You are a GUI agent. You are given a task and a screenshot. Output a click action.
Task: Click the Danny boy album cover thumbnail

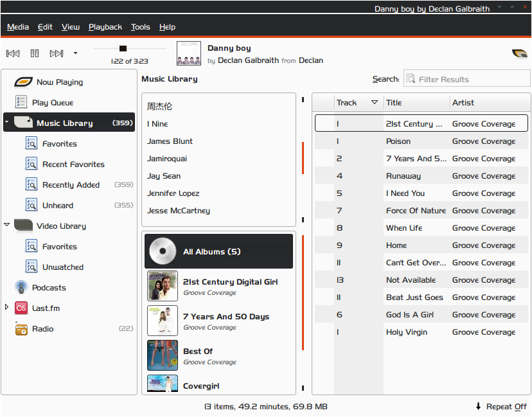click(x=189, y=53)
